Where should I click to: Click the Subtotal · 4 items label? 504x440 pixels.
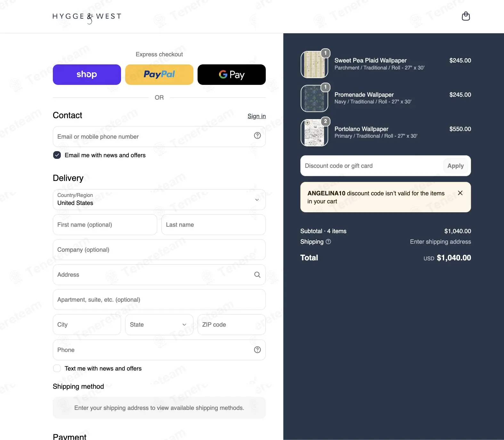(x=323, y=231)
